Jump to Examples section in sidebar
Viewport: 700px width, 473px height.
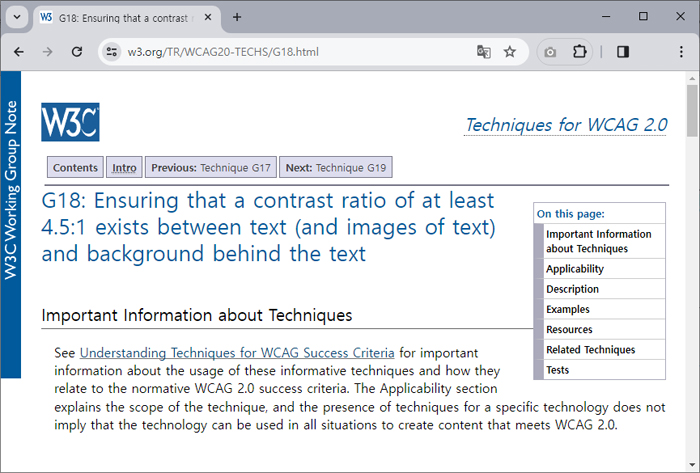click(x=599, y=309)
